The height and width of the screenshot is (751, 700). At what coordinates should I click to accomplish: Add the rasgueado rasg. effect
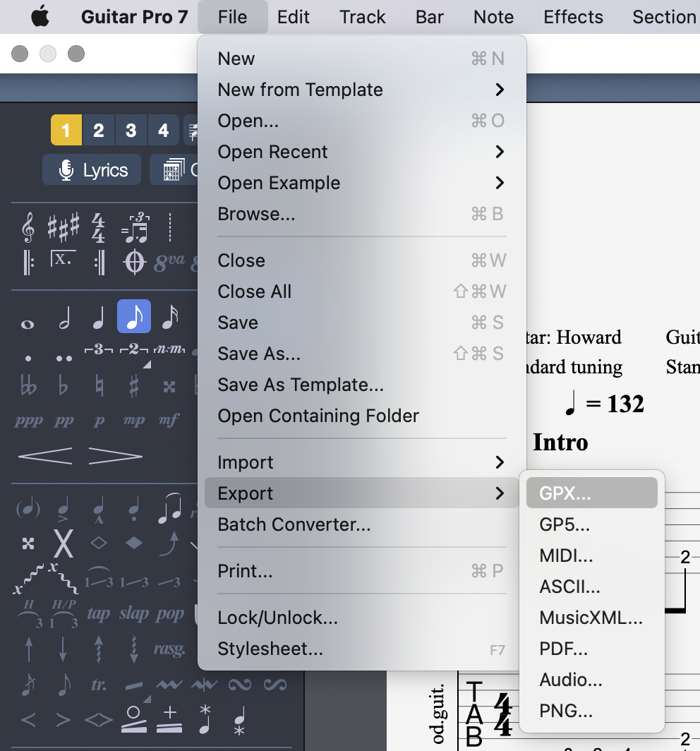tap(169, 649)
